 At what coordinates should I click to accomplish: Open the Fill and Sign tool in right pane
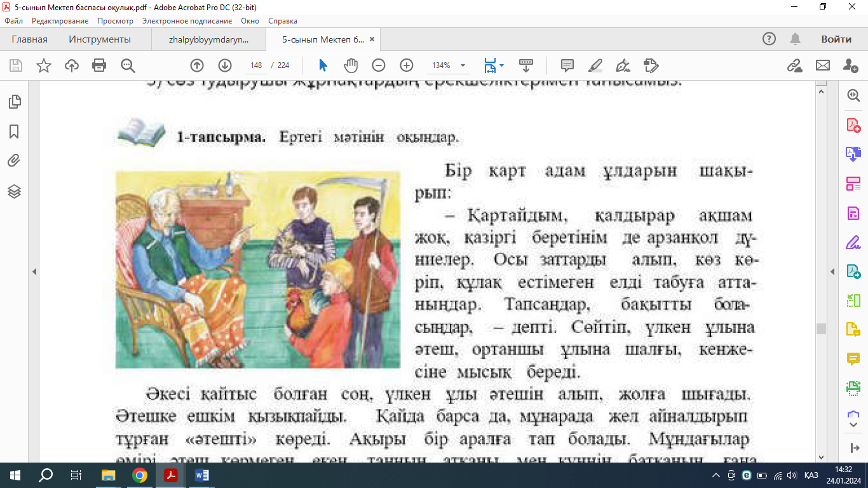[853, 242]
